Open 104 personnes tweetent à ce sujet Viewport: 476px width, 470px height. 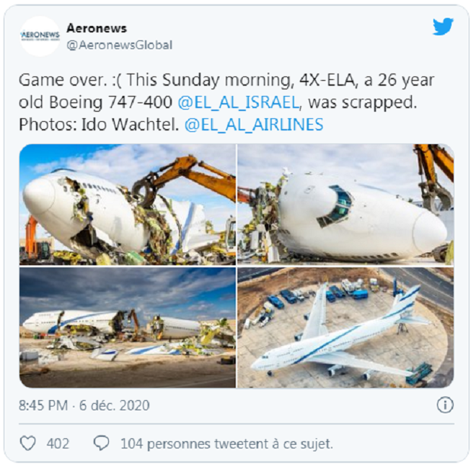click(226, 444)
